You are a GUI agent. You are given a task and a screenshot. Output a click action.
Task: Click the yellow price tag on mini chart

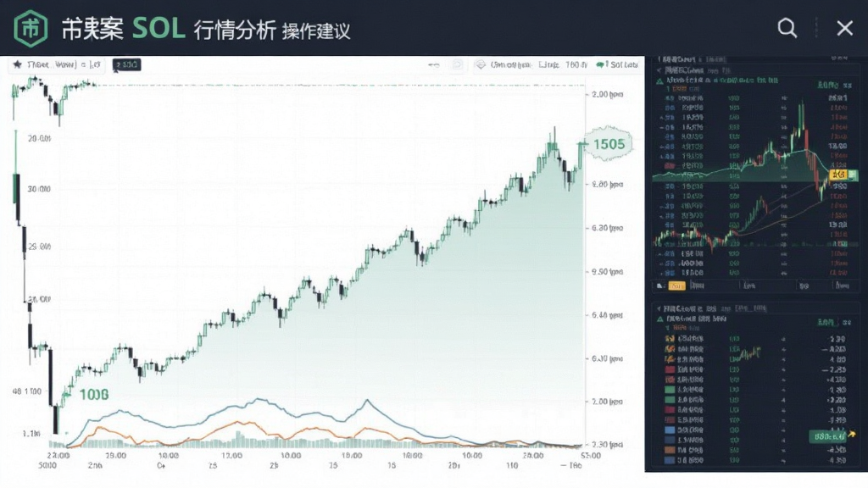(838, 175)
